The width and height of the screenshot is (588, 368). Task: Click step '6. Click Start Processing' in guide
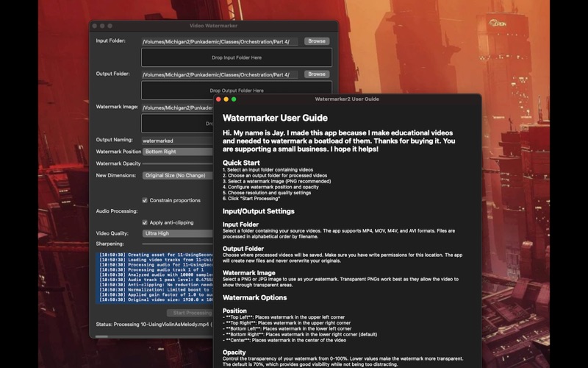point(251,198)
